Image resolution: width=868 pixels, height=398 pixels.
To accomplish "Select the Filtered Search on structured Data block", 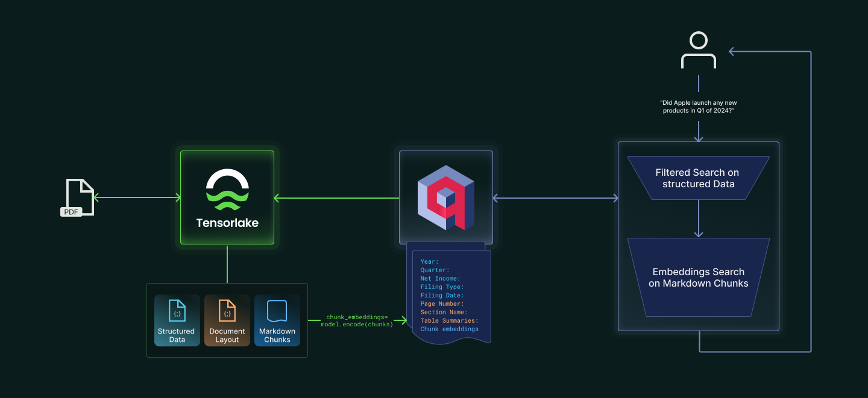I will pos(698,178).
